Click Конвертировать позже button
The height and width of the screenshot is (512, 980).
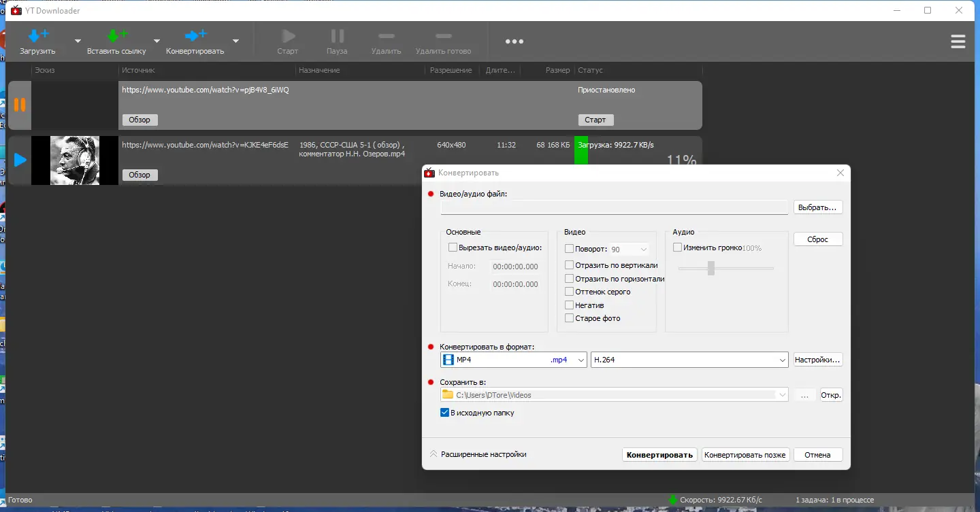[745, 455]
